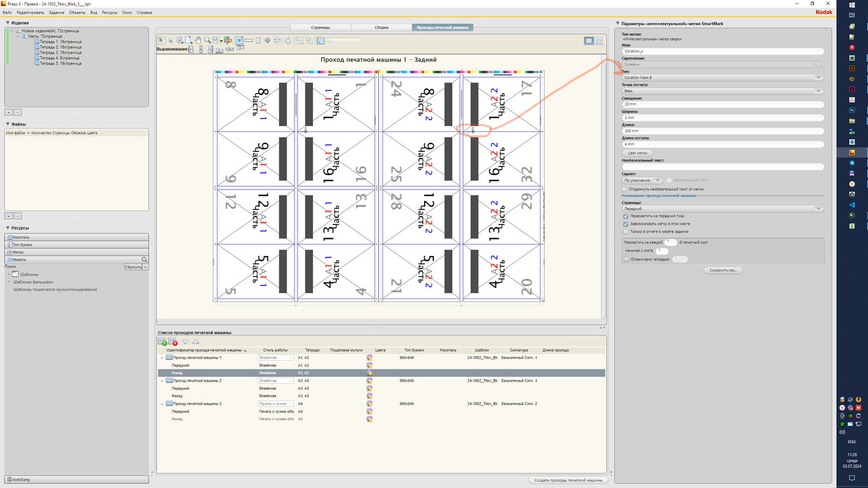Open the 'Точка отсчета' Верх dropdown
This screenshot has width=868, height=488.
click(x=723, y=91)
